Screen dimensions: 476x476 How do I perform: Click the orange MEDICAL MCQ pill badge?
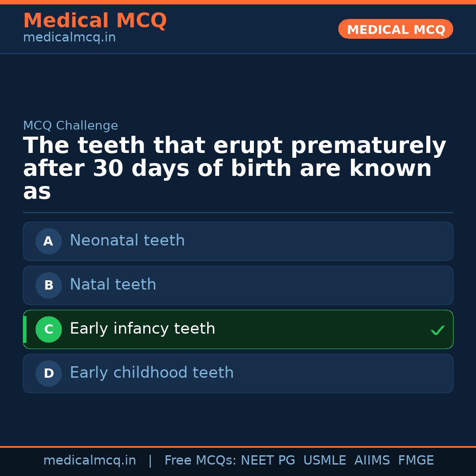point(395,29)
